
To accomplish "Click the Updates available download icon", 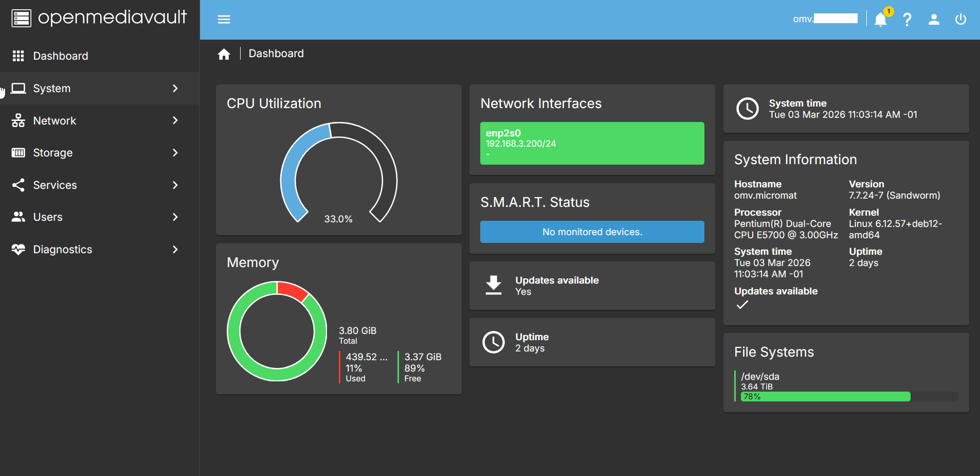I will (494, 286).
